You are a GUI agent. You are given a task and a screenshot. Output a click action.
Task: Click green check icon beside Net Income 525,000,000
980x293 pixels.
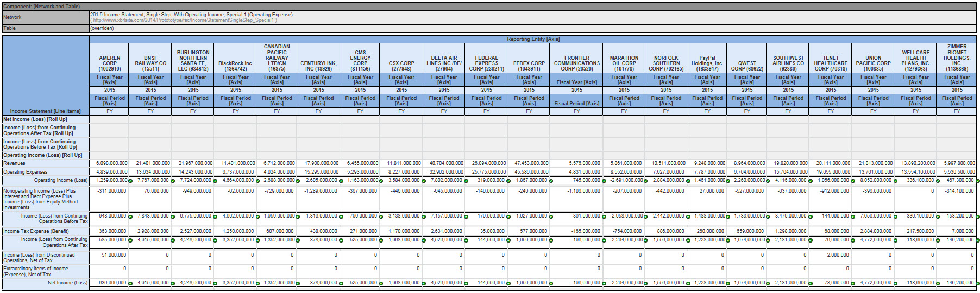point(381,283)
